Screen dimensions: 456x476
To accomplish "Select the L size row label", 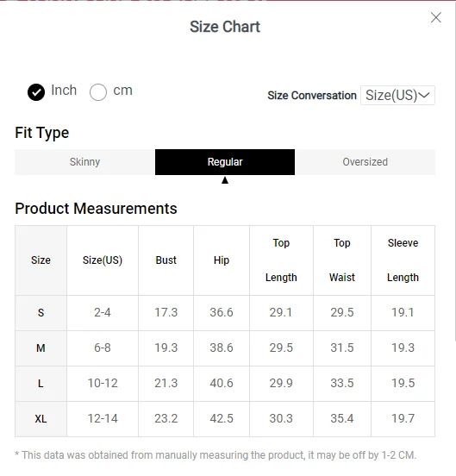I will (x=41, y=384).
